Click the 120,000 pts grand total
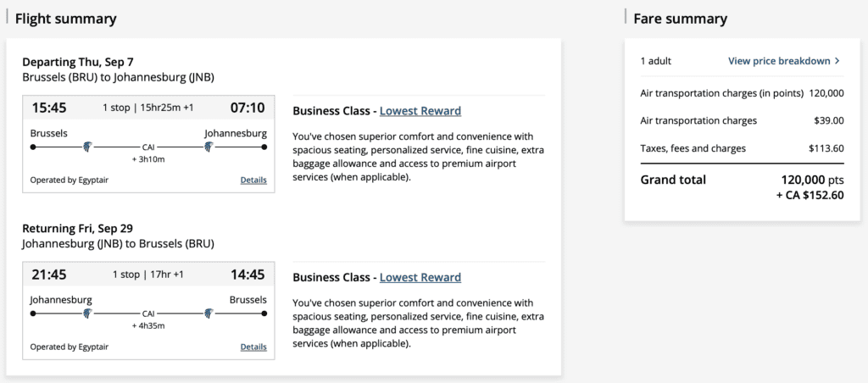 pyautogui.click(x=813, y=180)
